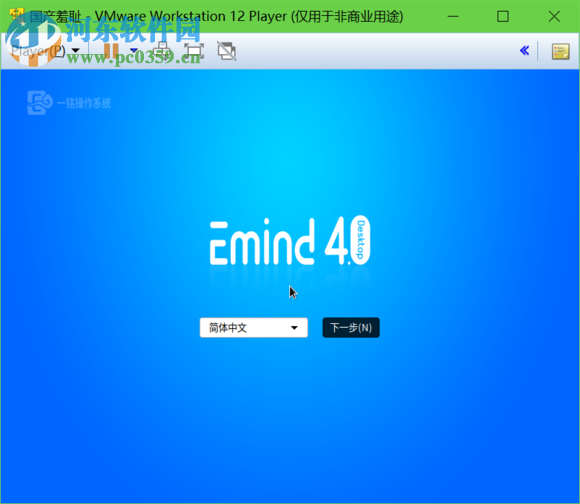Toggle Unity mode icon
This screenshot has height=504, width=580.
[227, 51]
